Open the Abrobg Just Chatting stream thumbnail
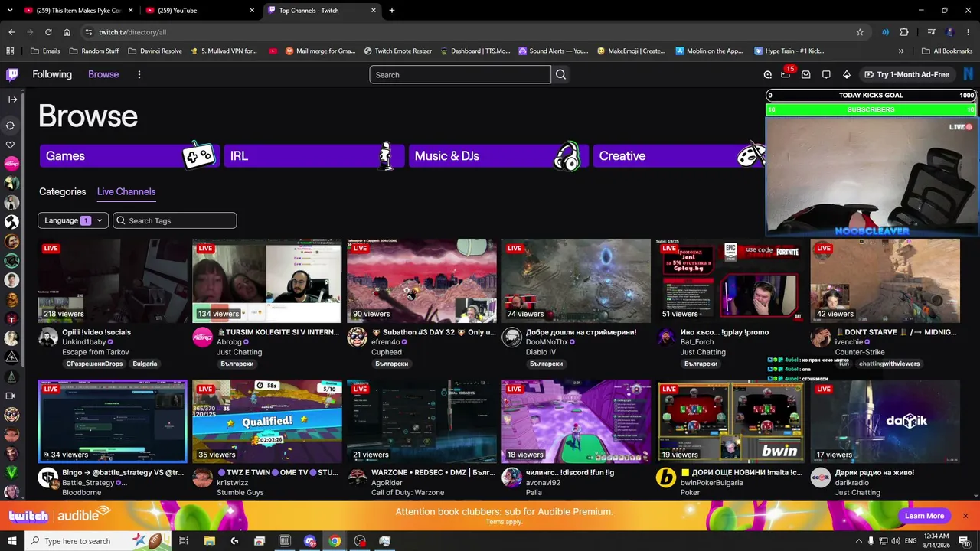Screen dimensions: 980x551 point(267,281)
